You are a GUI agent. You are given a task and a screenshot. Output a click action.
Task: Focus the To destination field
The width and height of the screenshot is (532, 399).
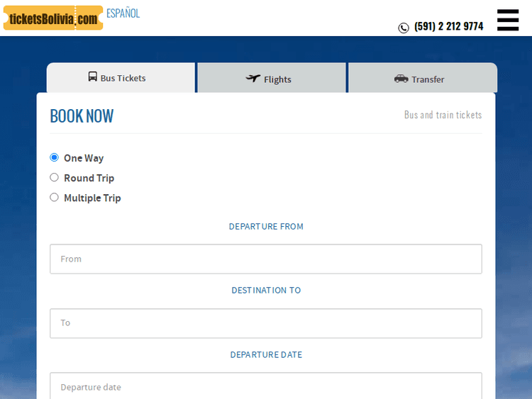click(x=266, y=323)
